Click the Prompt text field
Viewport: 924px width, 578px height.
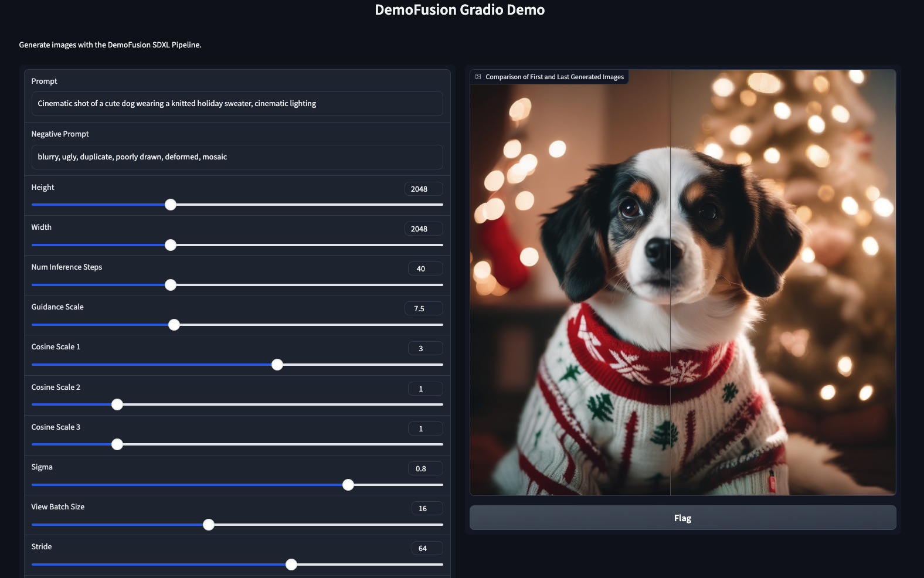(237, 104)
